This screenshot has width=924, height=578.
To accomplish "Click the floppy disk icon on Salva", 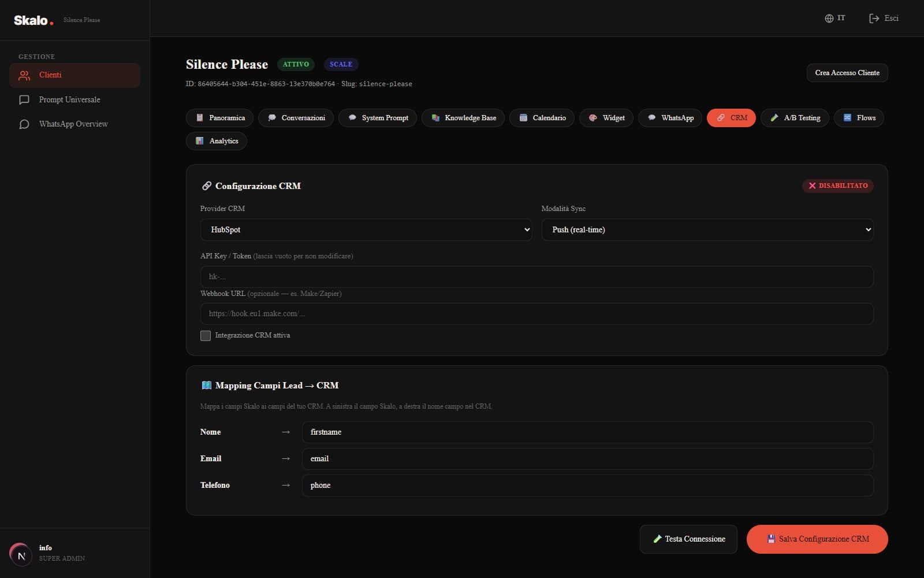I will (x=771, y=539).
